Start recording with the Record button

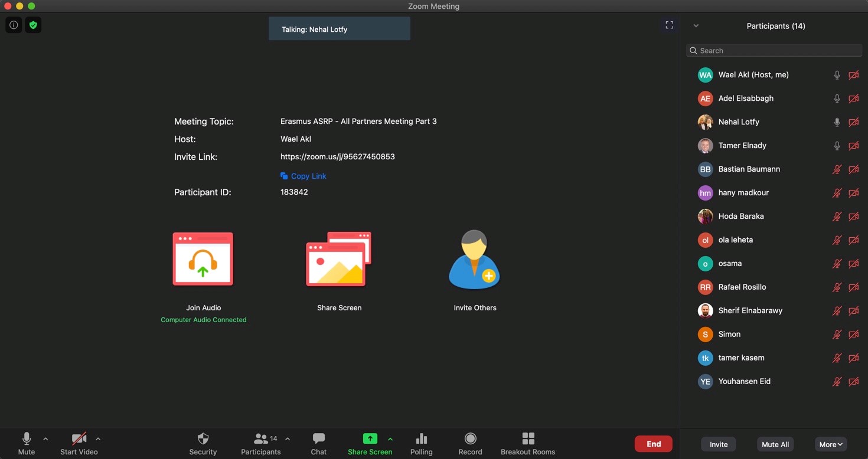[470, 444]
